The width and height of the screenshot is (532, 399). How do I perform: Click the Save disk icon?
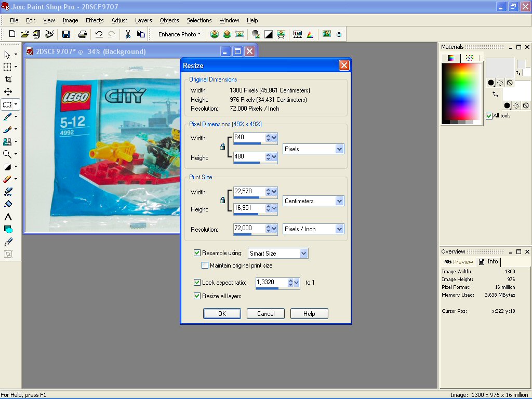pos(66,34)
